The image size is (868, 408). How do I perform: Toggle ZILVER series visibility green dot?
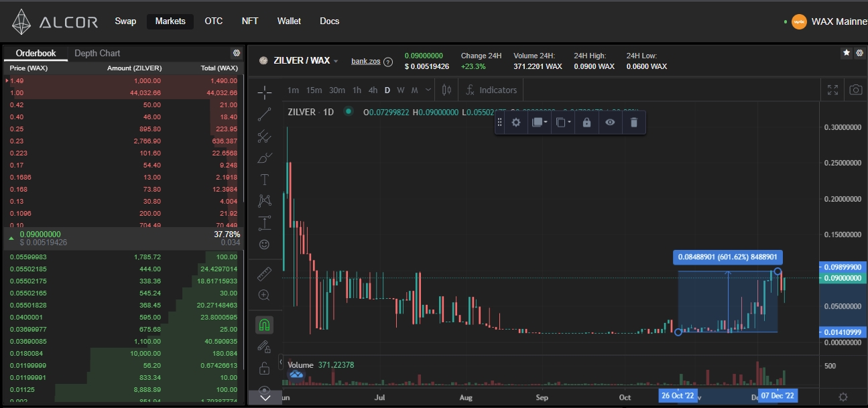pos(348,112)
